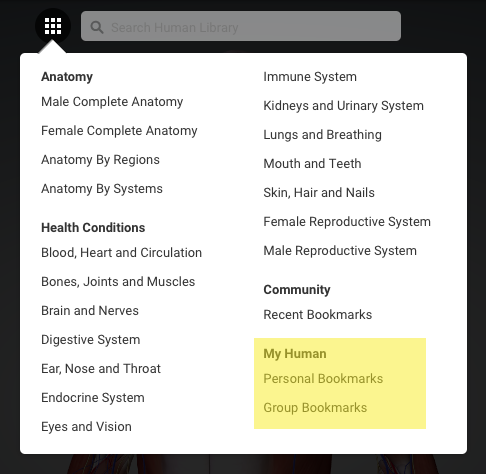Screen dimensions: 486x474
Task: Choose Bones, Joints and Muscles
Action: point(118,282)
